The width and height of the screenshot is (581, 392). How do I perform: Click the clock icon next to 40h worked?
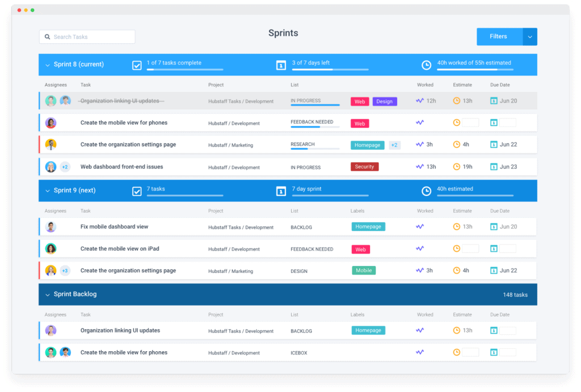426,65
